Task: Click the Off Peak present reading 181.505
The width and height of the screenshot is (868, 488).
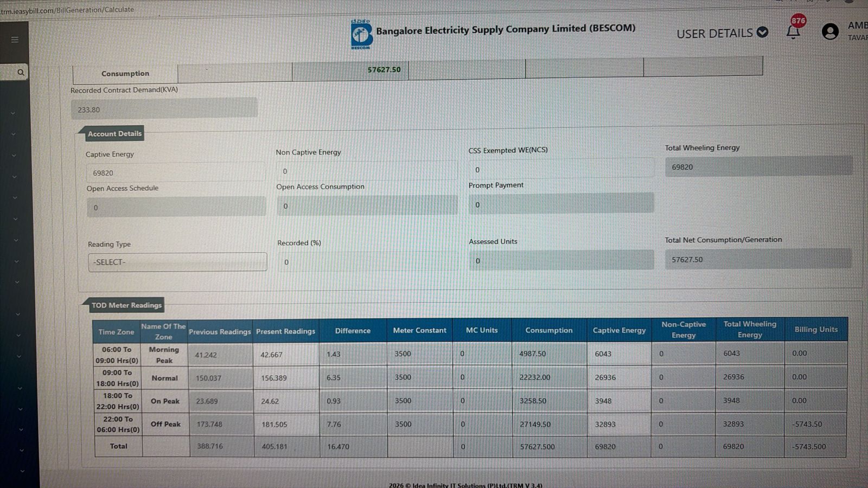Action: pyautogui.click(x=287, y=424)
